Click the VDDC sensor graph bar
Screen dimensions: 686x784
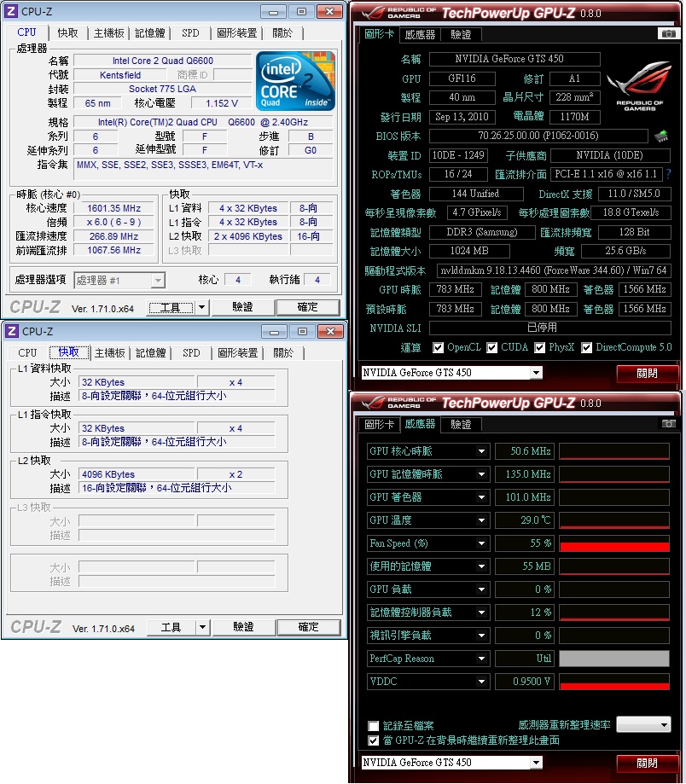click(614, 681)
